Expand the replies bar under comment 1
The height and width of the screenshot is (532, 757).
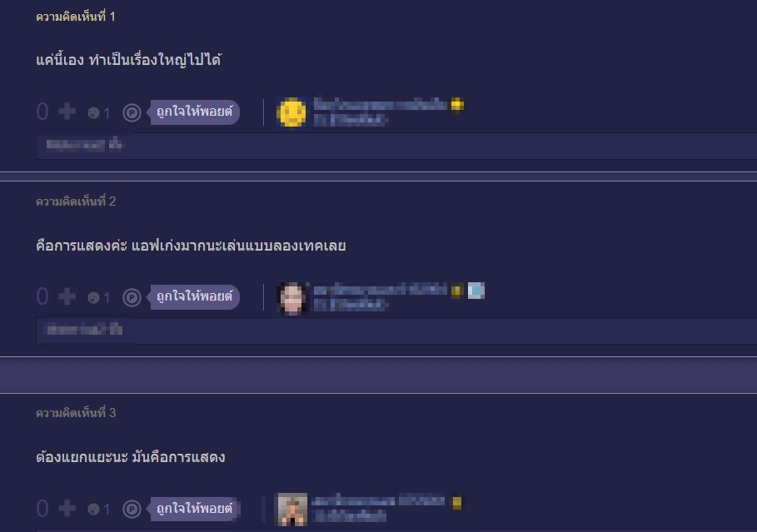(396, 146)
